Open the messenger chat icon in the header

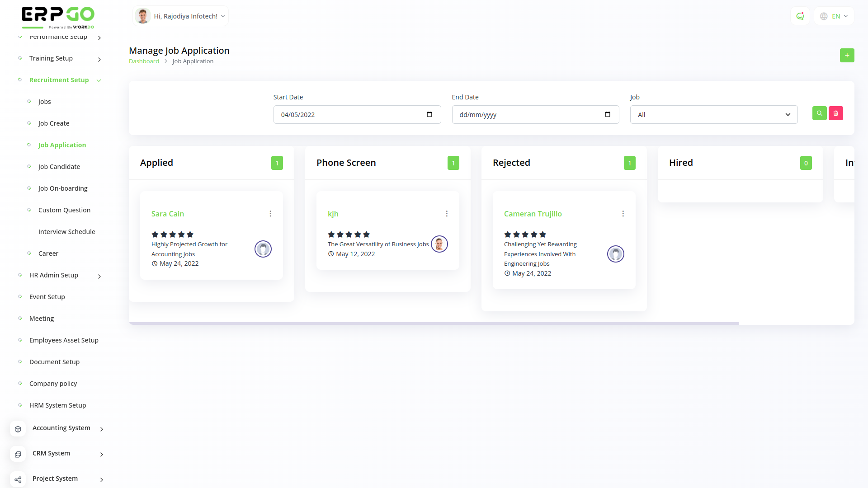coord(800,16)
